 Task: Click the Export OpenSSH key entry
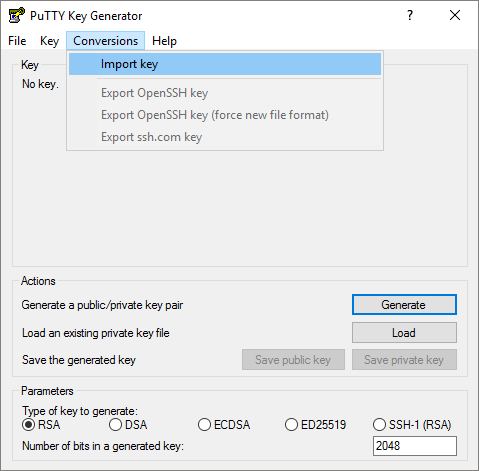tap(225, 93)
